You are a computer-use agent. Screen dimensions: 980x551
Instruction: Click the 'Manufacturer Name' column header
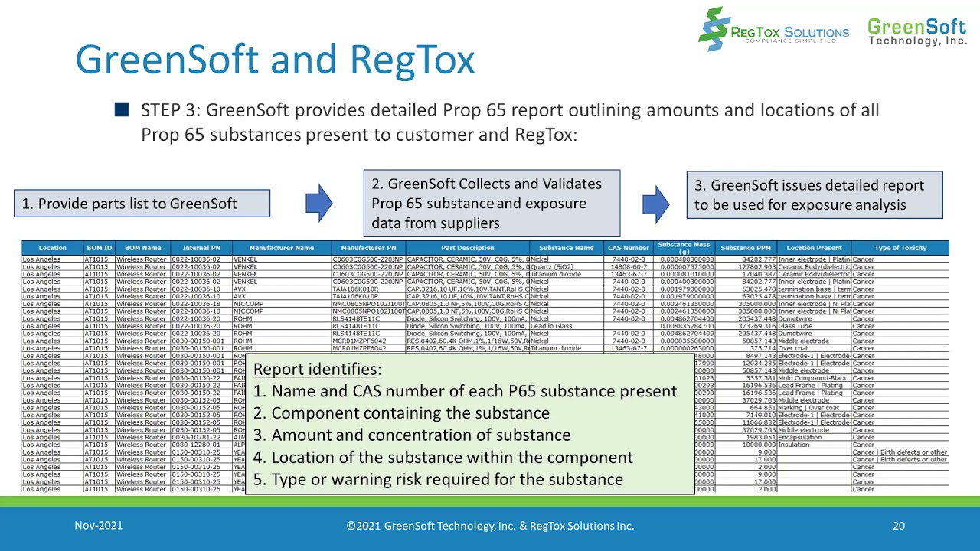coord(282,248)
